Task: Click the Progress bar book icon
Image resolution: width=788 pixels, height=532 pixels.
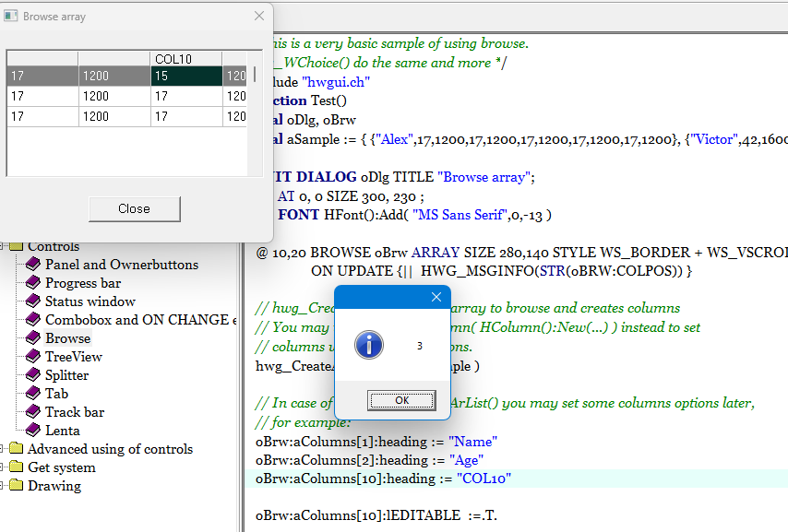Action: pos(33,283)
